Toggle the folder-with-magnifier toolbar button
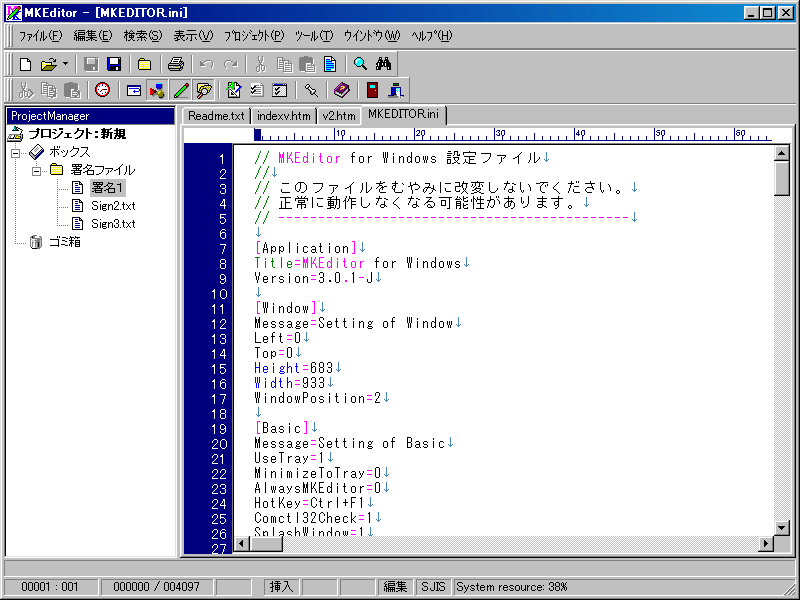This screenshot has width=800, height=600. coord(204,91)
